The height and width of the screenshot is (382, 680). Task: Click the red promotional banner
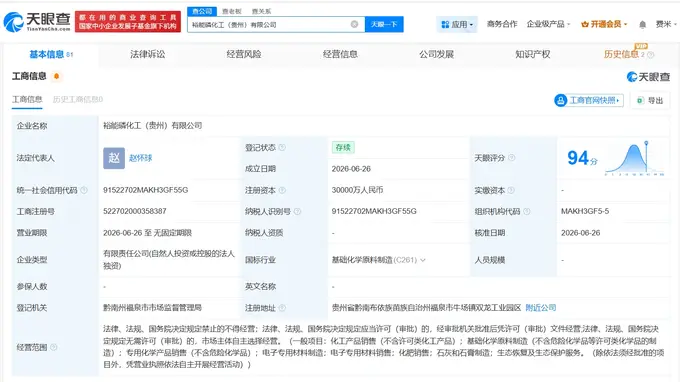tap(128, 22)
